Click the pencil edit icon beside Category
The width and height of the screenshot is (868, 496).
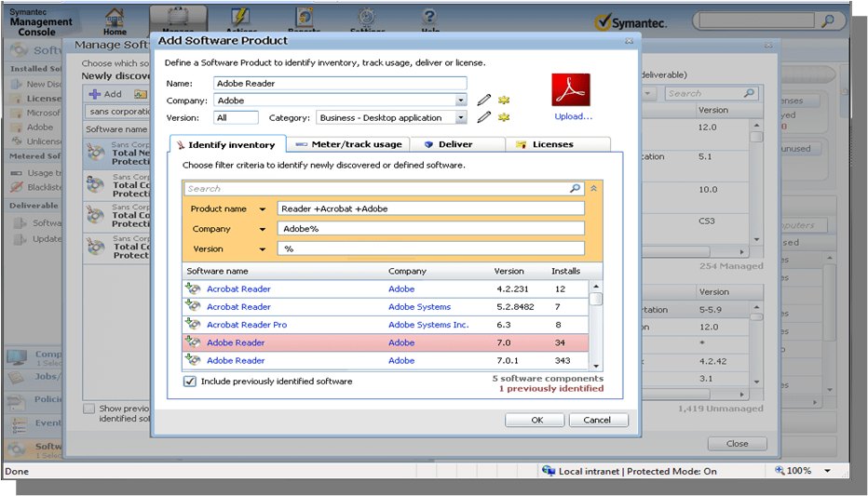[483, 117]
